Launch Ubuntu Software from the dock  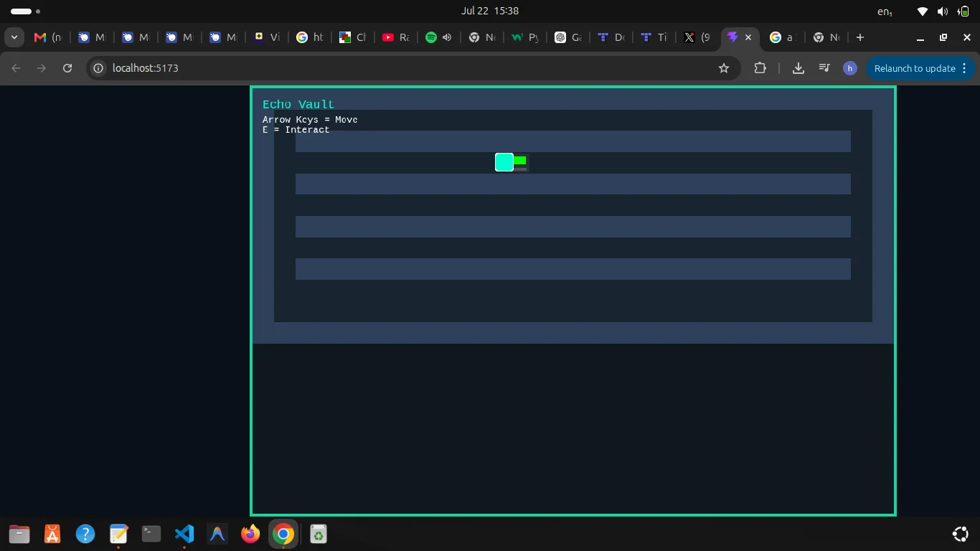pyautogui.click(x=52, y=534)
